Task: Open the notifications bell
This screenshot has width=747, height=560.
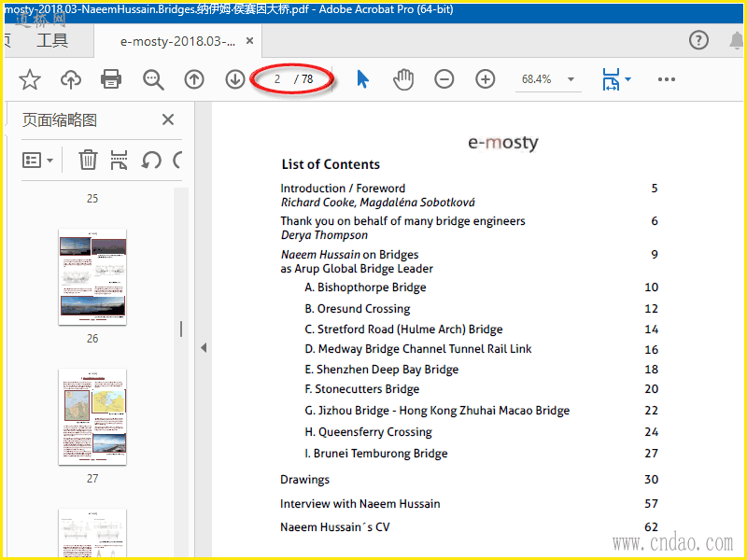Action: point(737,40)
